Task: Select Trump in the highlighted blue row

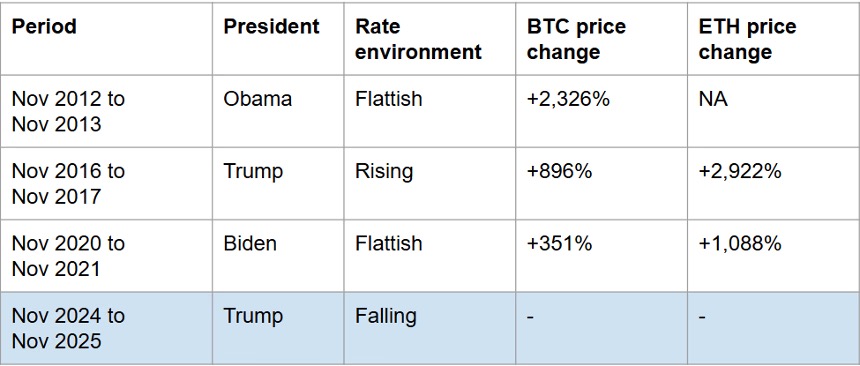Action: (x=278, y=328)
